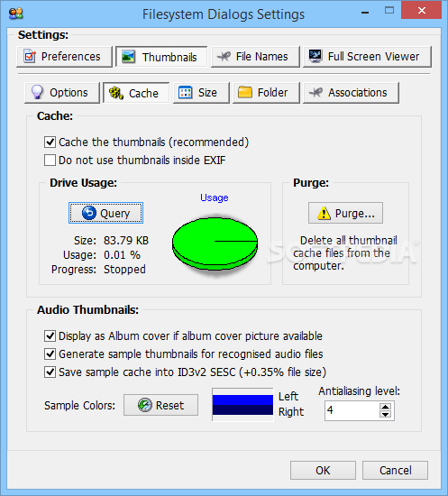Toggle Generate sample thumbnails for audio files
Image resolution: width=448 pixels, height=496 pixels.
point(50,354)
